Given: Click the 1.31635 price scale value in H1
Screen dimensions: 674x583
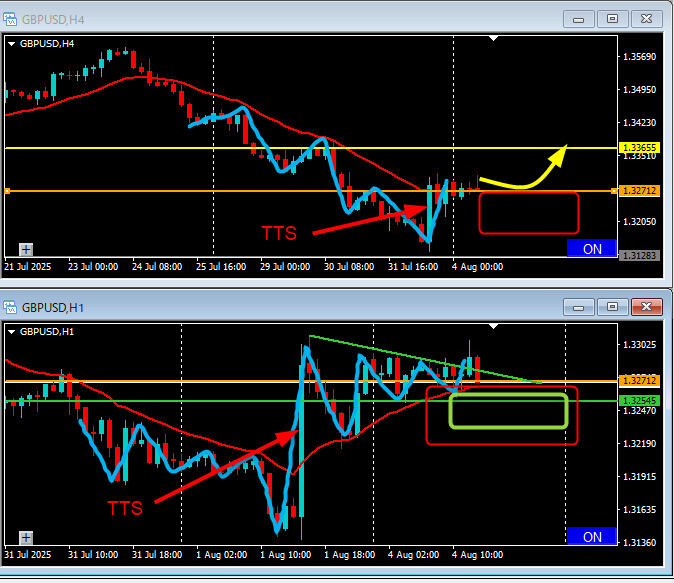Looking at the screenshot, I should 639,510.
